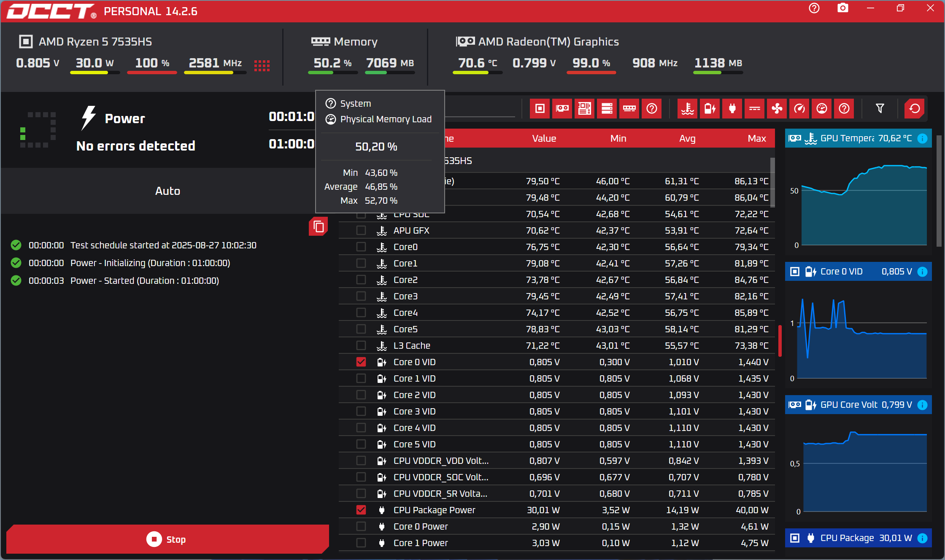Toggle the motherboard sensor filter icon

pos(584,109)
